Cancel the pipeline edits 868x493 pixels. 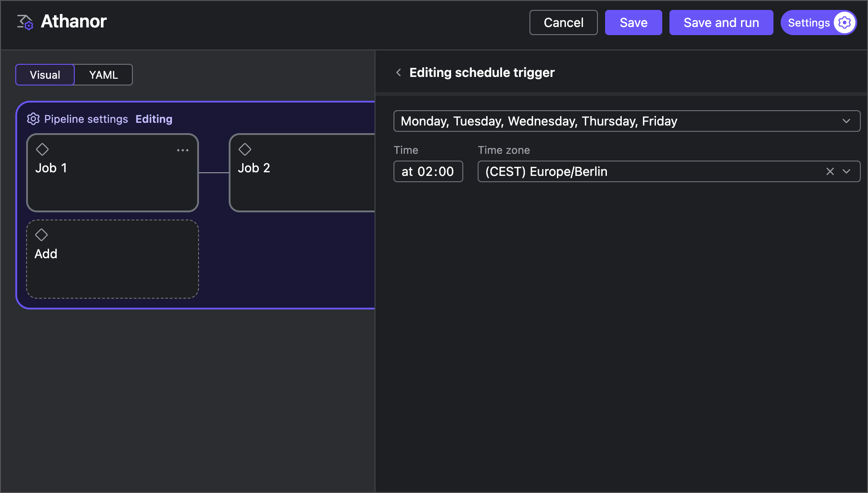click(x=563, y=22)
